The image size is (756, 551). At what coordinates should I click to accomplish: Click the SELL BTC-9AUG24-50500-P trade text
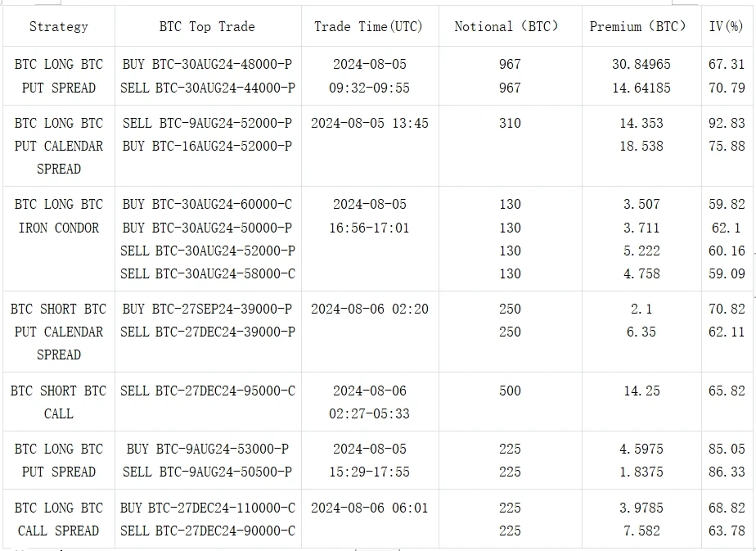pos(207,472)
